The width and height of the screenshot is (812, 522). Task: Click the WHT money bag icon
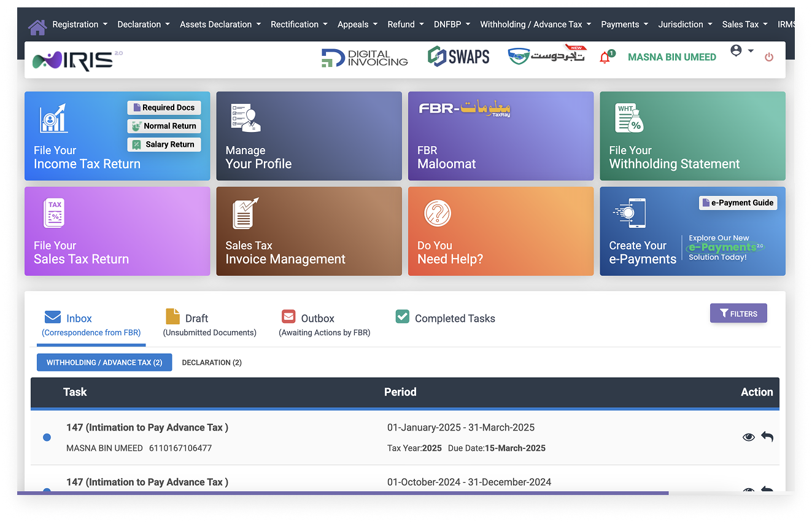629,119
